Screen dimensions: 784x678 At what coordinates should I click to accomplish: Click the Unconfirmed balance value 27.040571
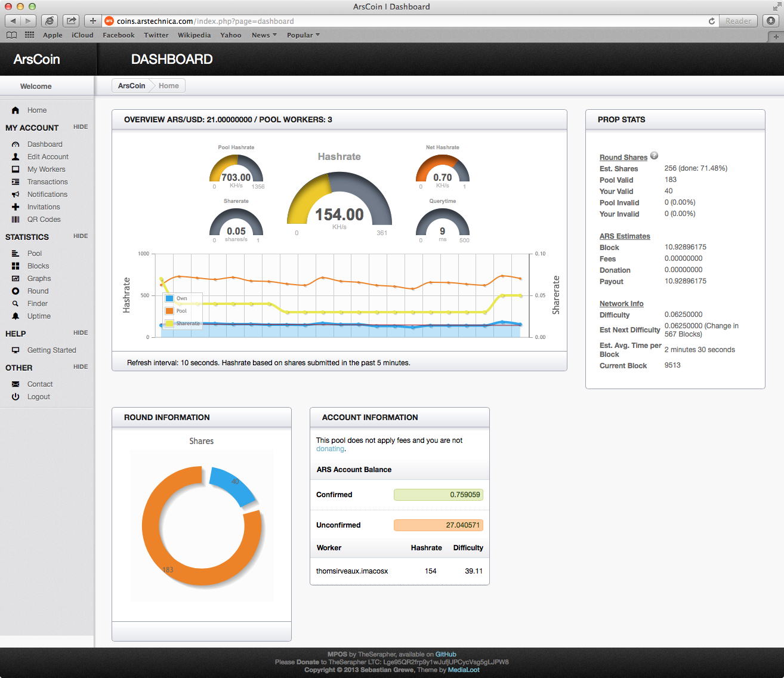[x=439, y=525]
